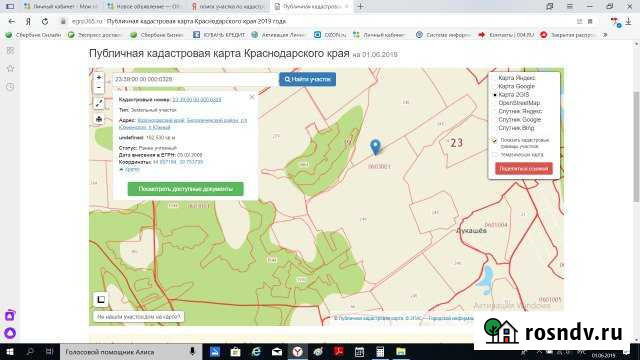Click the blue map location marker
The height and width of the screenshot is (360, 640).
point(375,147)
